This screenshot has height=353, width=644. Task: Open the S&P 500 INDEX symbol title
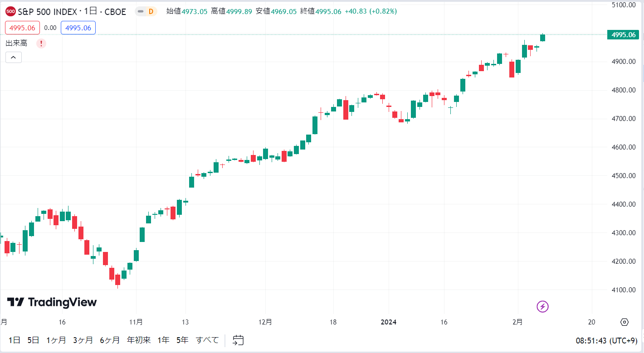[72, 11]
